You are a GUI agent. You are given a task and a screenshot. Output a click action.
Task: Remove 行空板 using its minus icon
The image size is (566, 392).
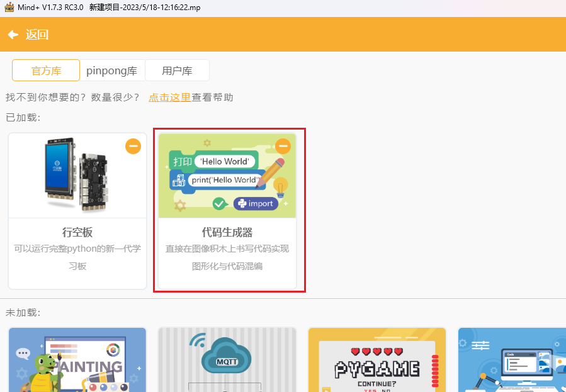pos(133,147)
